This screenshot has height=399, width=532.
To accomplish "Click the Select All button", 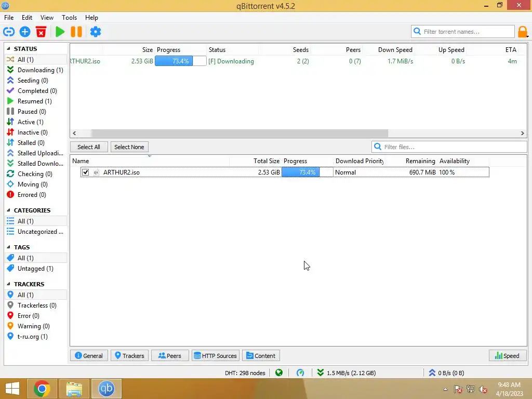I will click(x=89, y=147).
